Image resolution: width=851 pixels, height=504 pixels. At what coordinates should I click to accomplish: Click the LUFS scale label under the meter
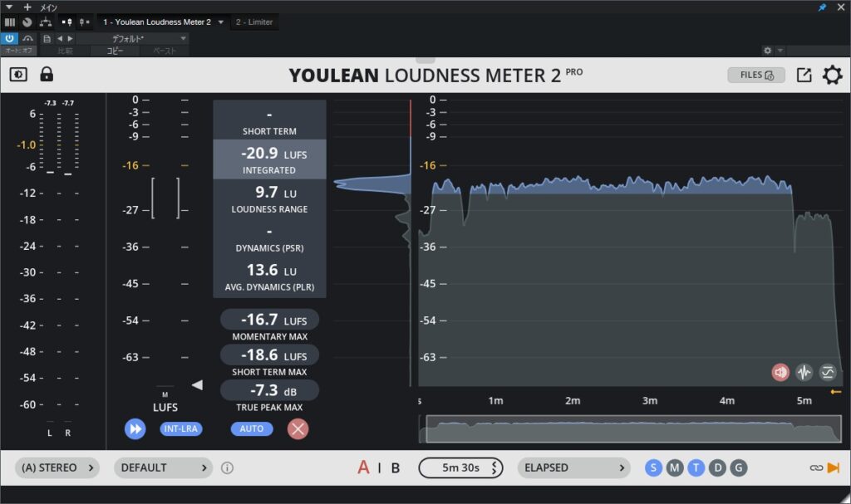point(165,408)
